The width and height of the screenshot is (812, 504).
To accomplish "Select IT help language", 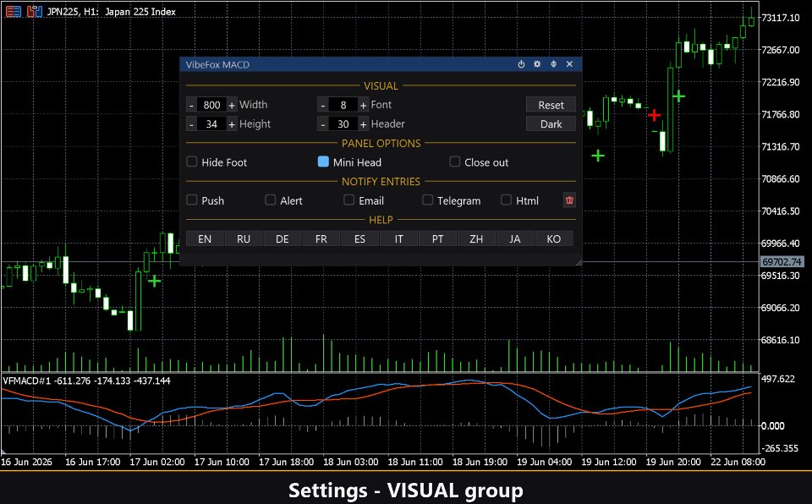I will pos(398,238).
